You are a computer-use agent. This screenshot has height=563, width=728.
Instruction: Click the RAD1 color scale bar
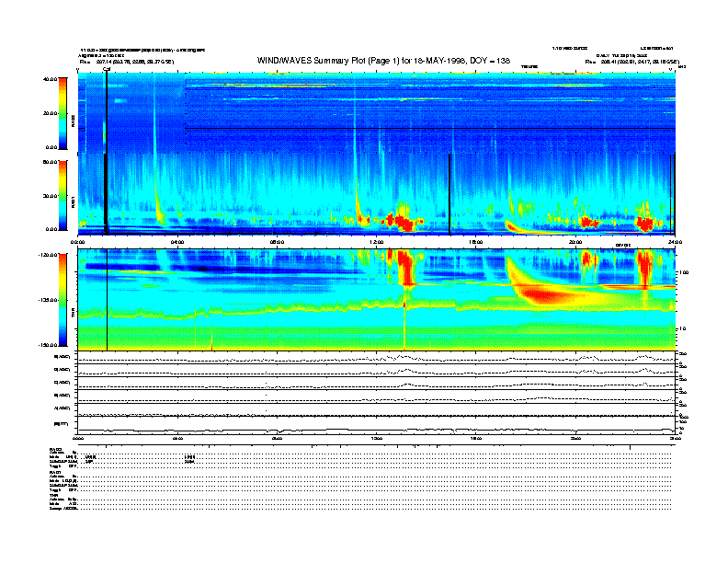point(63,195)
